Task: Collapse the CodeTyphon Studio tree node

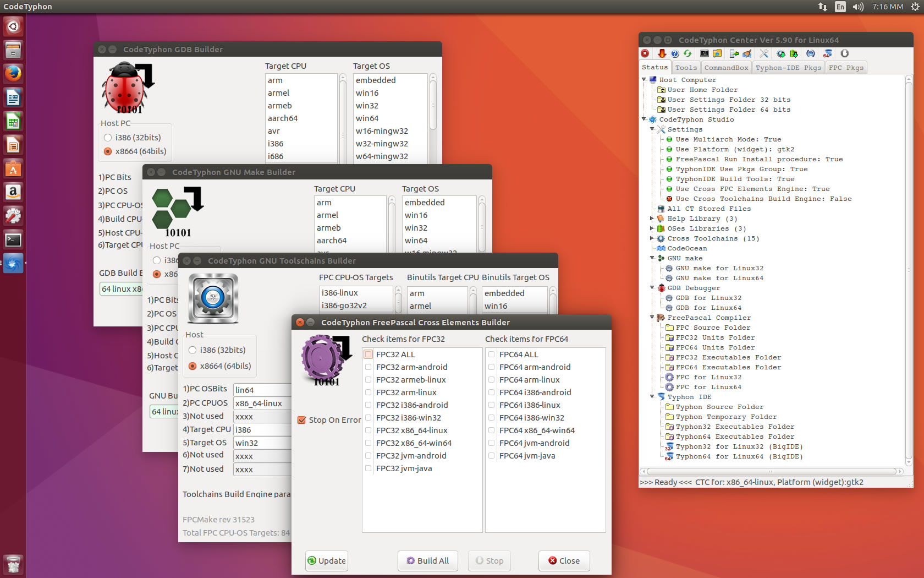Action: [x=644, y=119]
